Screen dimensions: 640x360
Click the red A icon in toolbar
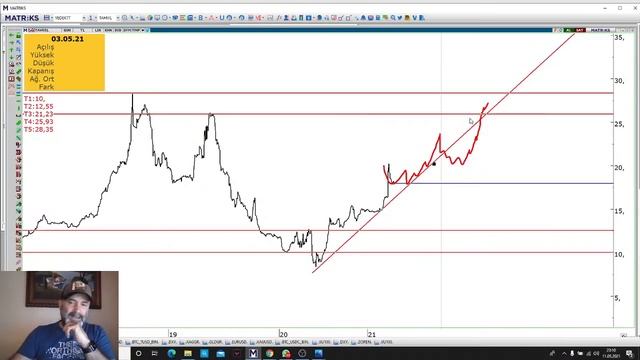point(211,18)
